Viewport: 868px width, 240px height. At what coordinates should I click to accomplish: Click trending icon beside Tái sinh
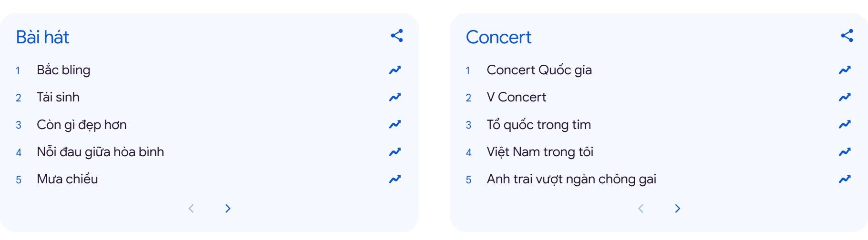(395, 98)
